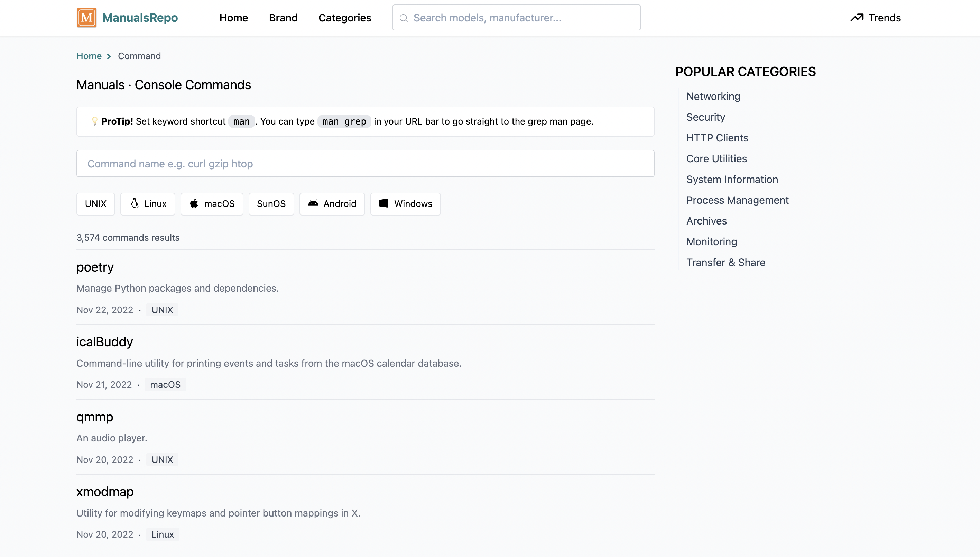The image size is (980, 557).
Task: Open the Networking category
Action: [x=713, y=97]
